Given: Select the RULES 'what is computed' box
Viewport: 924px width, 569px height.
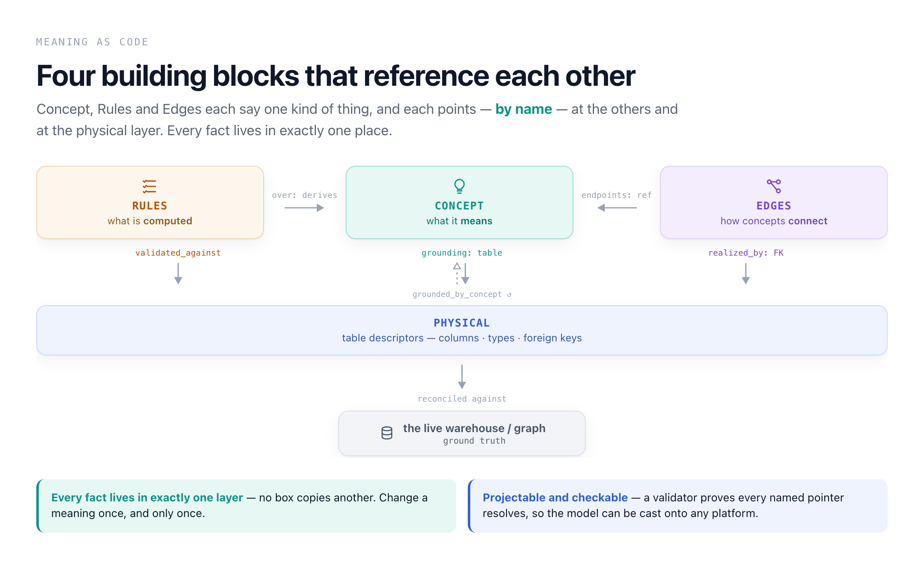Looking at the screenshot, I should (150, 202).
